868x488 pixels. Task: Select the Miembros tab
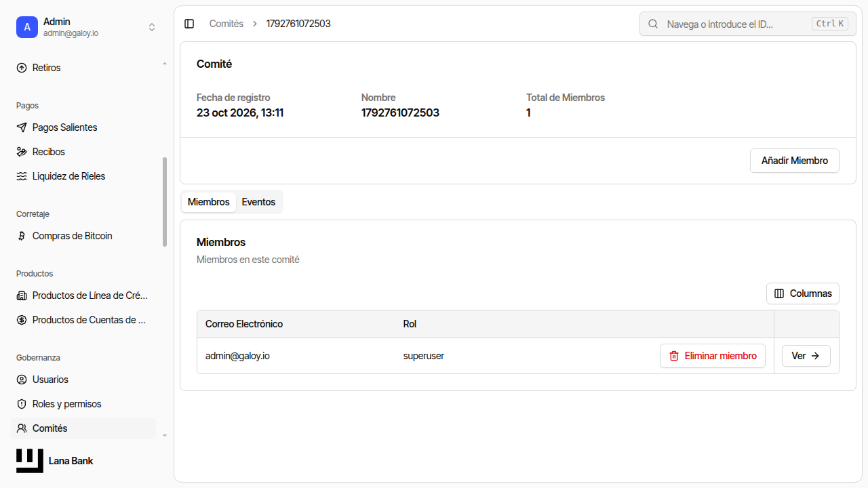(209, 202)
